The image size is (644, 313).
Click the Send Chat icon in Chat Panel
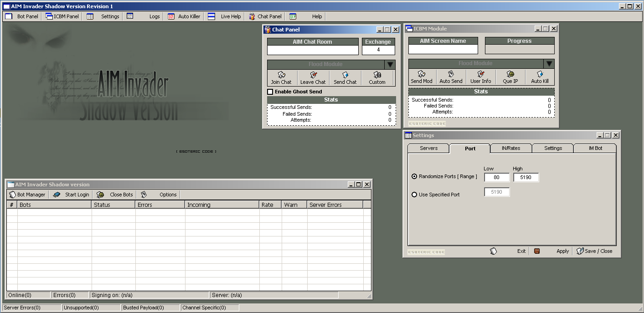345,75
